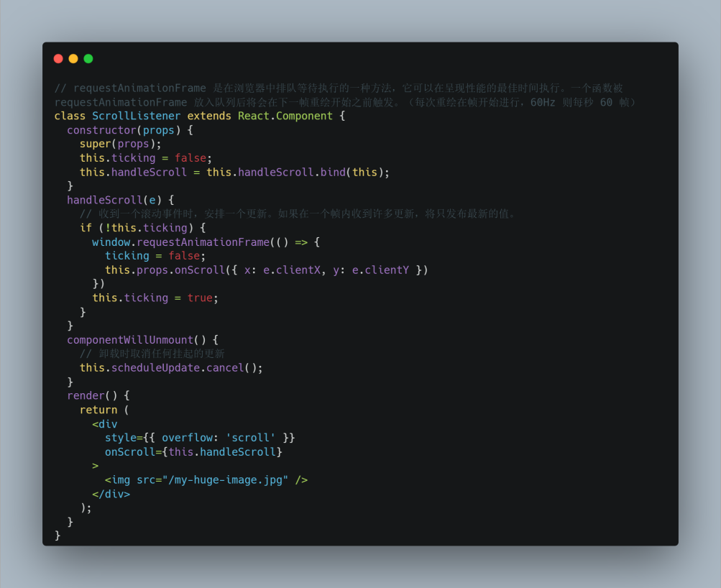
Task: Click the '<img src="/my-huge-image.jpg" />' line
Action: coord(206,480)
